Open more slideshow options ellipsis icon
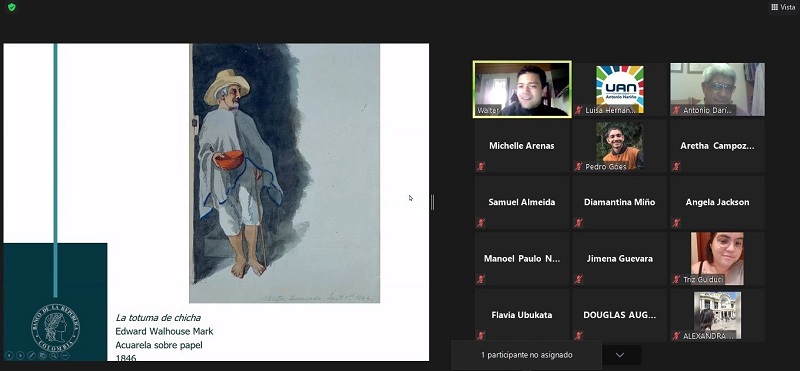The height and width of the screenshot is (371, 800). (x=65, y=356)
